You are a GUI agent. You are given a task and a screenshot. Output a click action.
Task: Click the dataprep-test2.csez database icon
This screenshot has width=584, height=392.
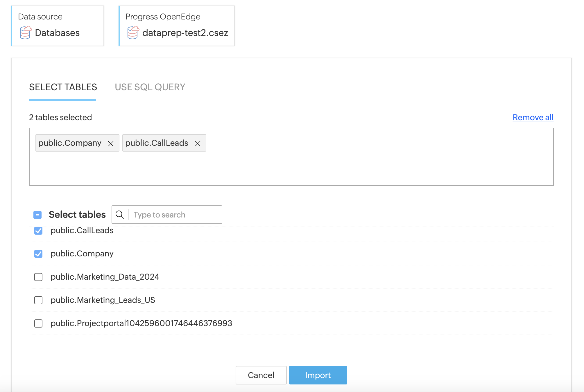click(x=133, y=33)
